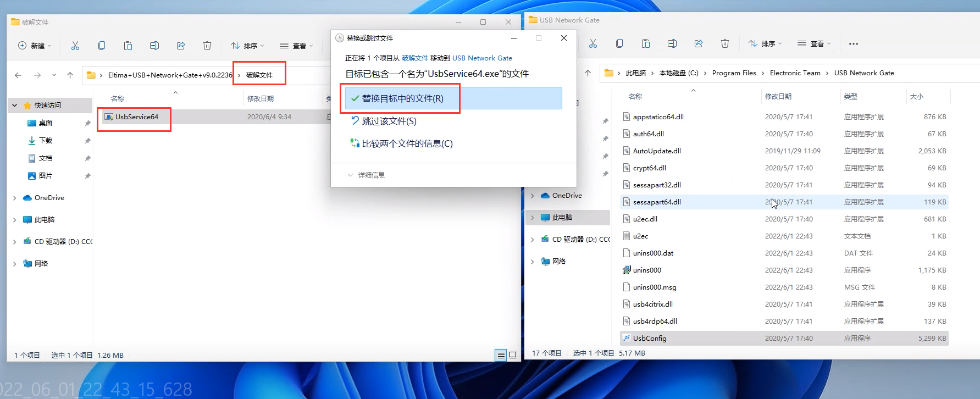Expand This PC (此电脑) in left sidebar
The width and height of the screenshot is (980, 399).
15,220
